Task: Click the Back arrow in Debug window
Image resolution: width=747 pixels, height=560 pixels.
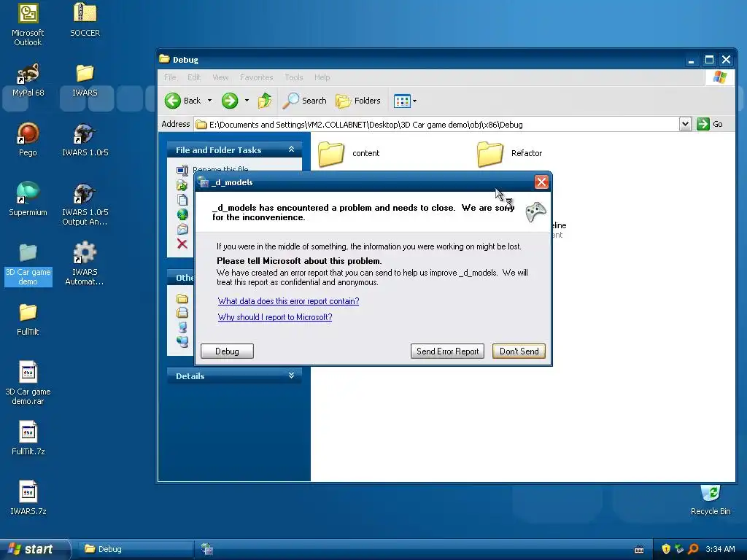Action: pyautogui.click(x=183, y=101)
